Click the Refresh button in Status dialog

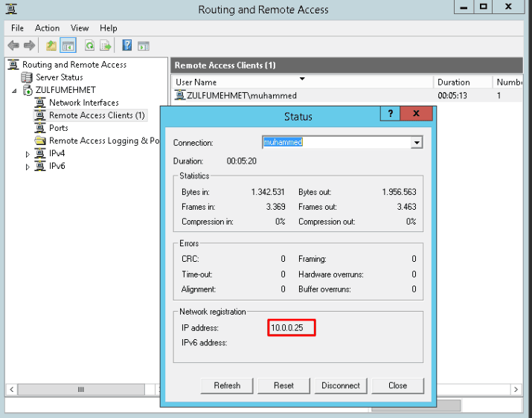[x=227, y=386]
